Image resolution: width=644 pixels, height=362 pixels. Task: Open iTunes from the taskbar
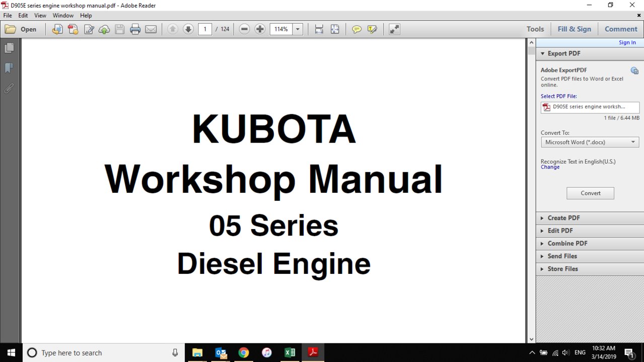(267, 352)
